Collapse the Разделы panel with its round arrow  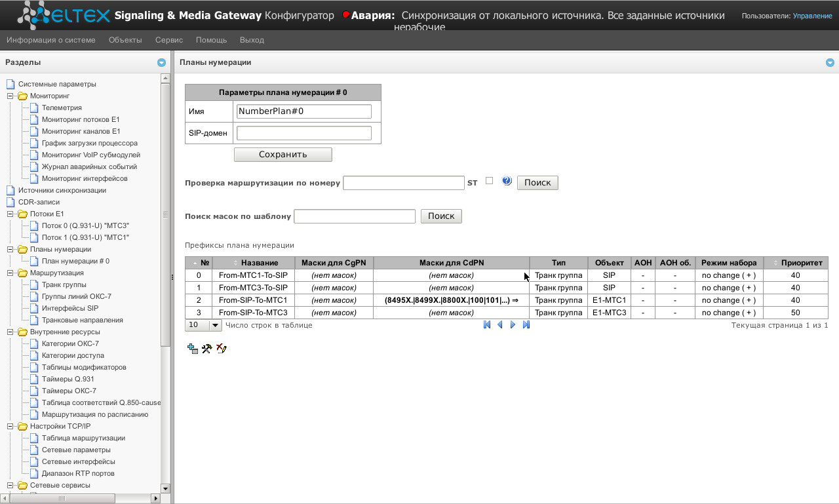[x=161, y=63]
